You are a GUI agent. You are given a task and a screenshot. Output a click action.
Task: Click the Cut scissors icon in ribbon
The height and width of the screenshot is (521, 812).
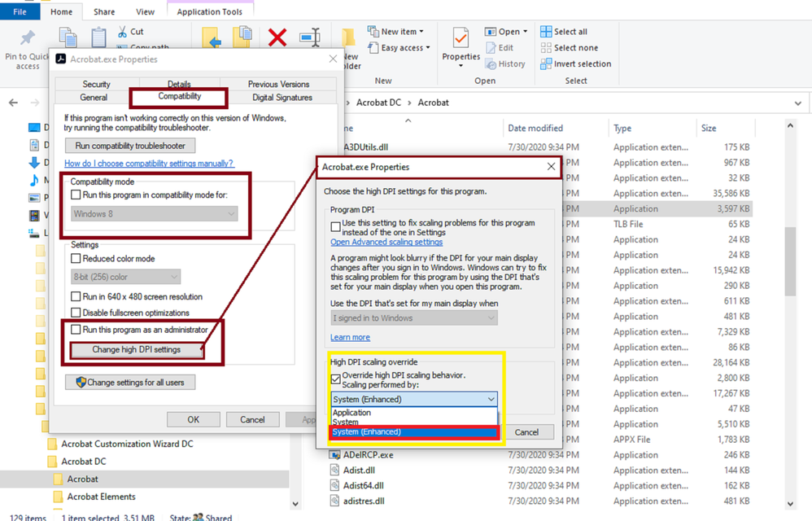(122, 32)
